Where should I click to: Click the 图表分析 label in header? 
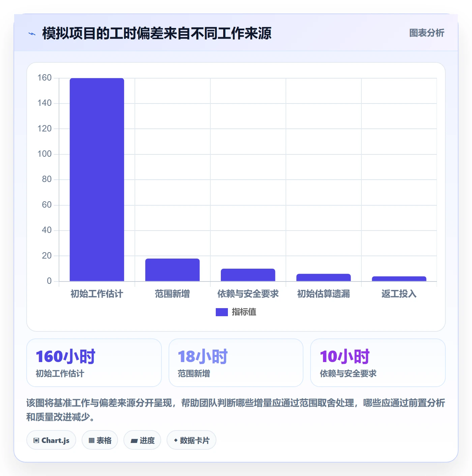pos(426,33)
